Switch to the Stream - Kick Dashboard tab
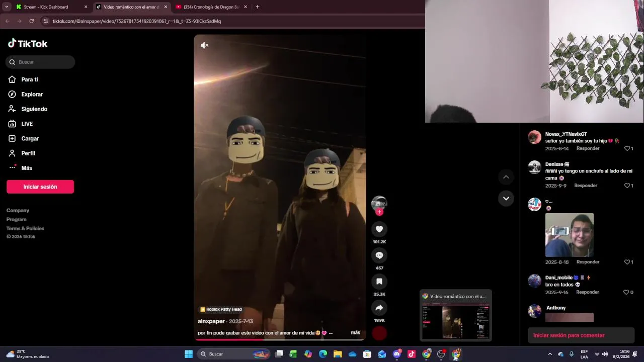This screenshot has width=644, height=362. click(51, 7)
